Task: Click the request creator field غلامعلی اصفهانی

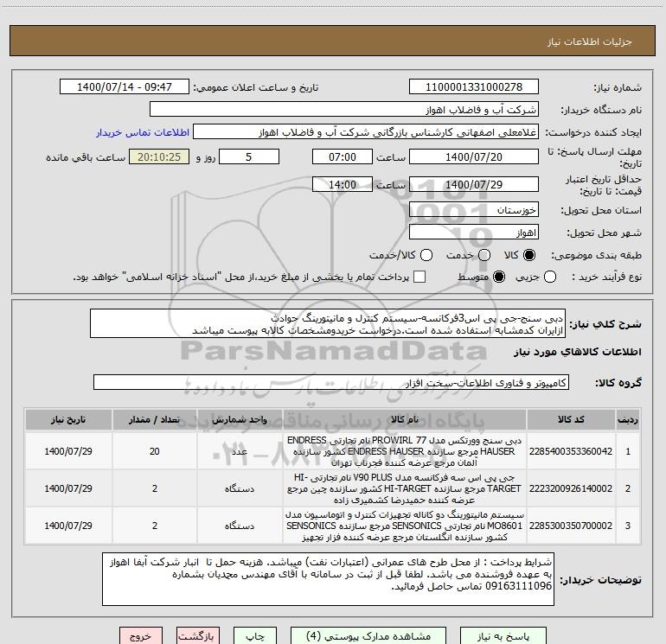Action: point(366,132)
